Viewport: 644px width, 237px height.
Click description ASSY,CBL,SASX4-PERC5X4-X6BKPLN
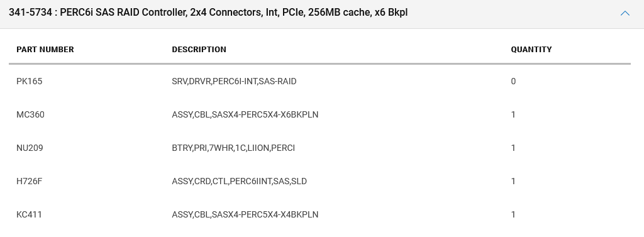pyautogui.click(x=245, y=114)
